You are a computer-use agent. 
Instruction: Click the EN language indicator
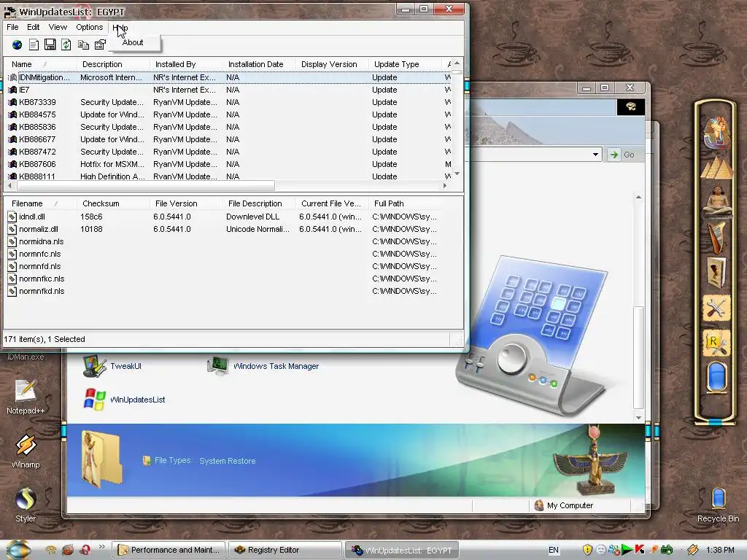(554, 550)
